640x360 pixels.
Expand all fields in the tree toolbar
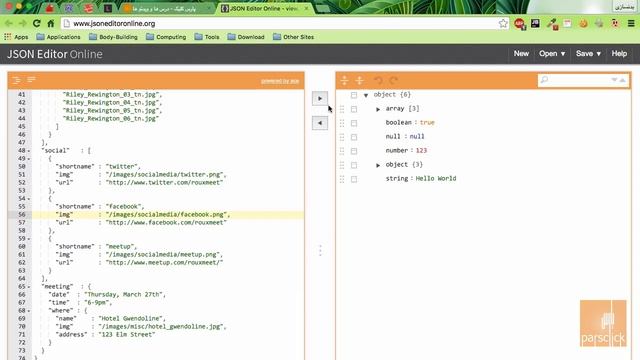(344, 80)
